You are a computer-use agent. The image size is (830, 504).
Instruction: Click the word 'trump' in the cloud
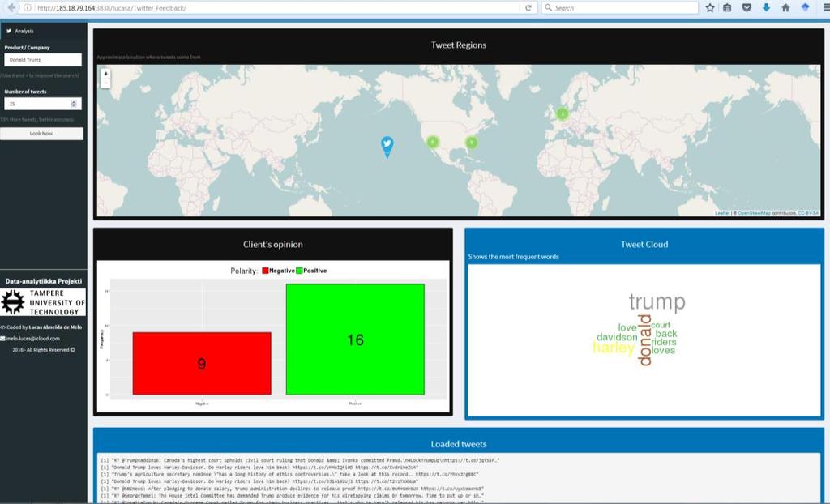657,301
